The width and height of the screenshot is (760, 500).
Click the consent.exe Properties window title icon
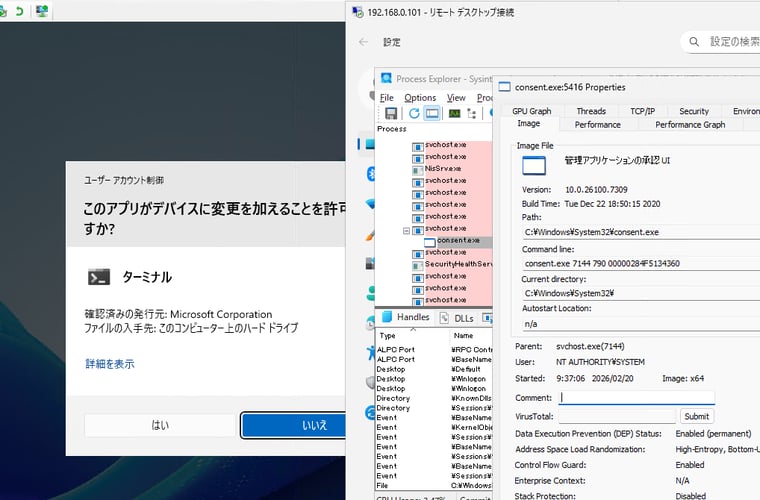505,87
